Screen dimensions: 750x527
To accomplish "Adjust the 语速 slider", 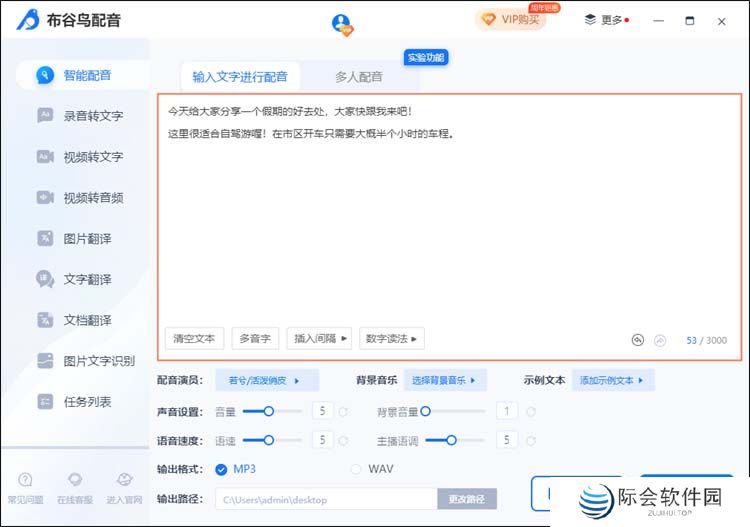I will point(272,440).
